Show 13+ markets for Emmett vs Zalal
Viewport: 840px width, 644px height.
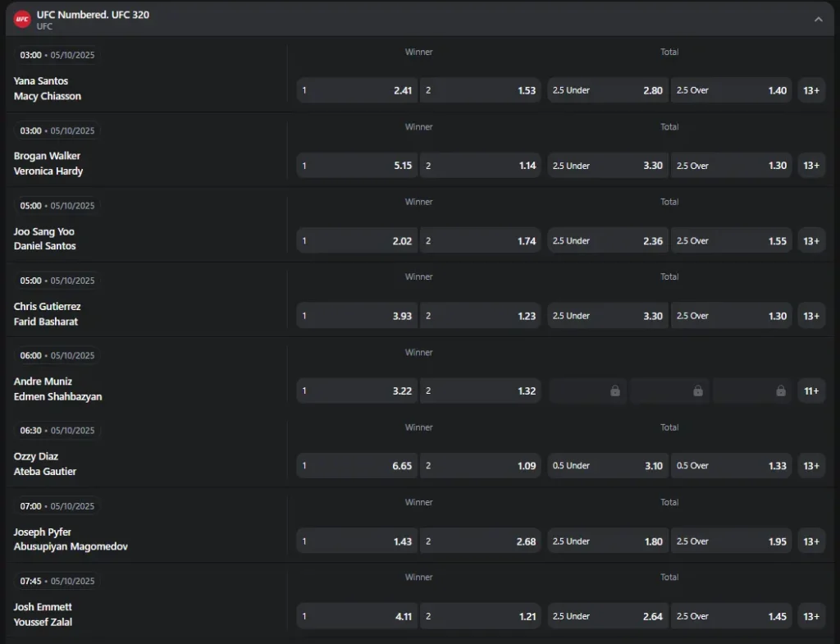coord(811,616)
